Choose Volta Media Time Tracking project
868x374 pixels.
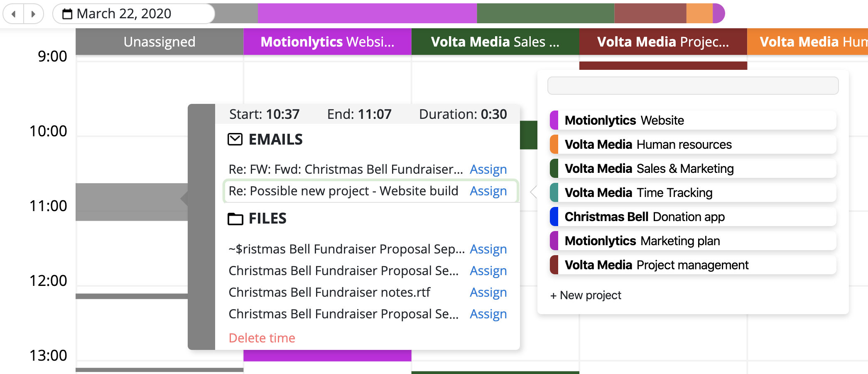tap(693, 192)
